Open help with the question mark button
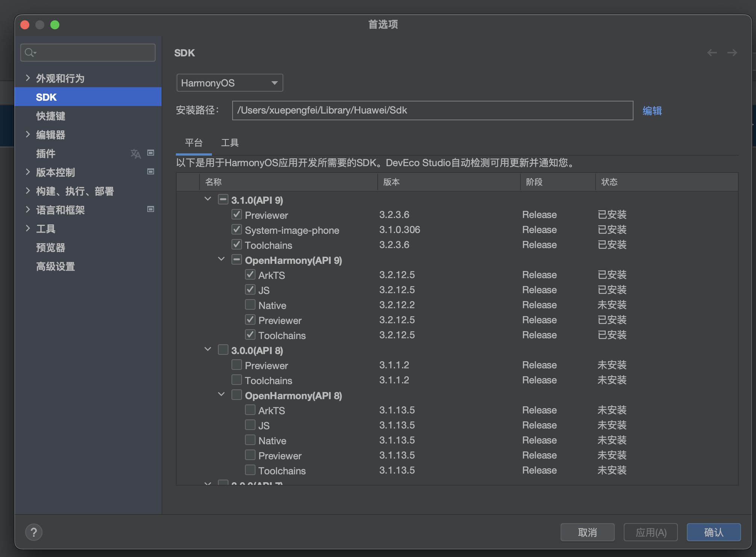Image resolution: width=756 pixels, height=557 pixels. (34, 532)
